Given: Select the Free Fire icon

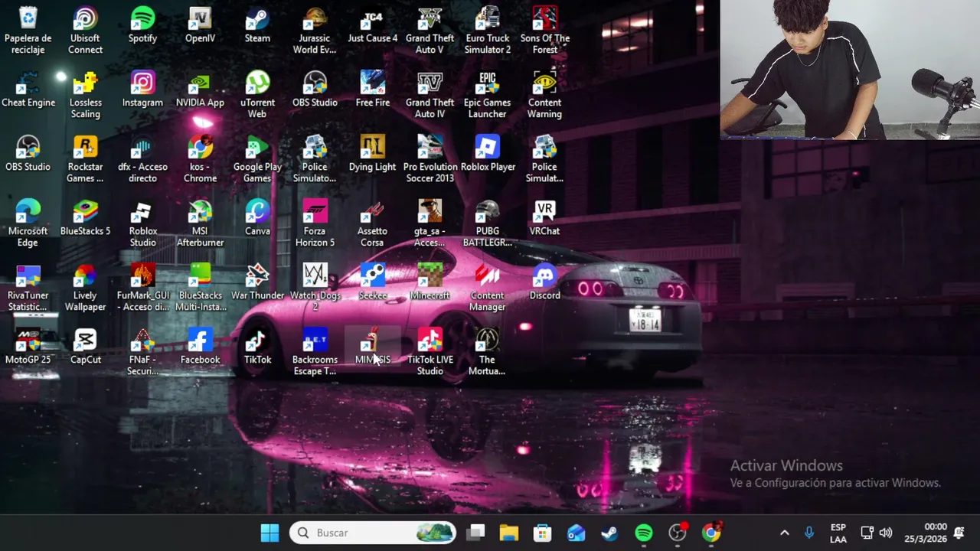Looking at the screenshot, I should pos(373,90).
